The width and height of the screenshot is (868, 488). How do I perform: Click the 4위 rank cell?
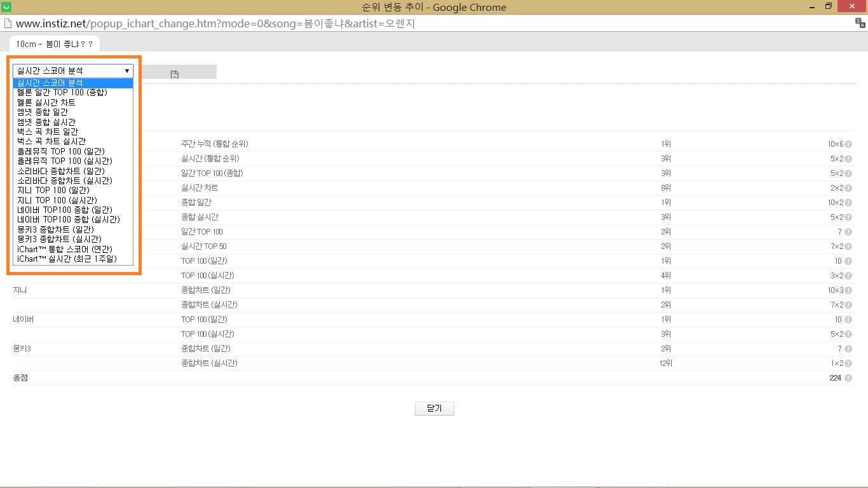pyautogui.click(x=666, y=276)
